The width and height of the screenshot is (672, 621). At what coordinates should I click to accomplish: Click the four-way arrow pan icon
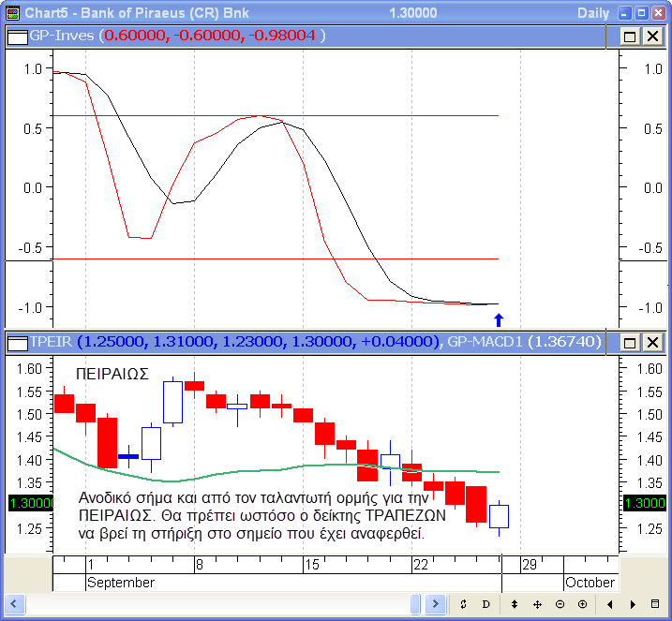(x=537, y=604)
